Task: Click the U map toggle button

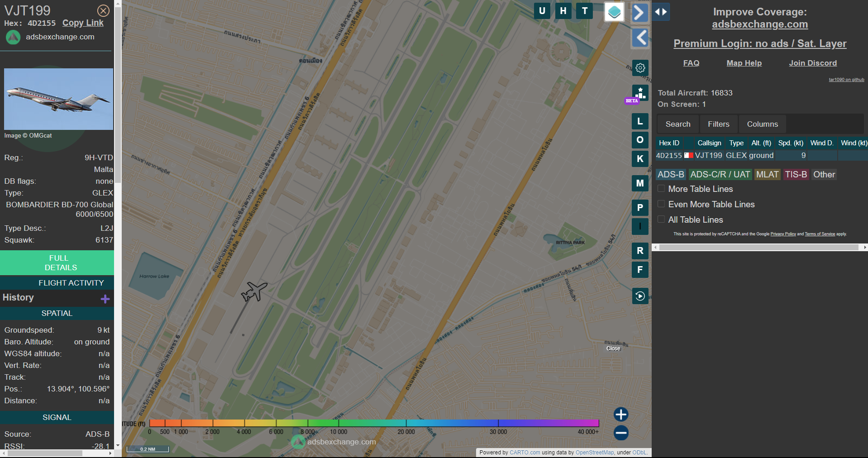Action: tap(542, 11)
